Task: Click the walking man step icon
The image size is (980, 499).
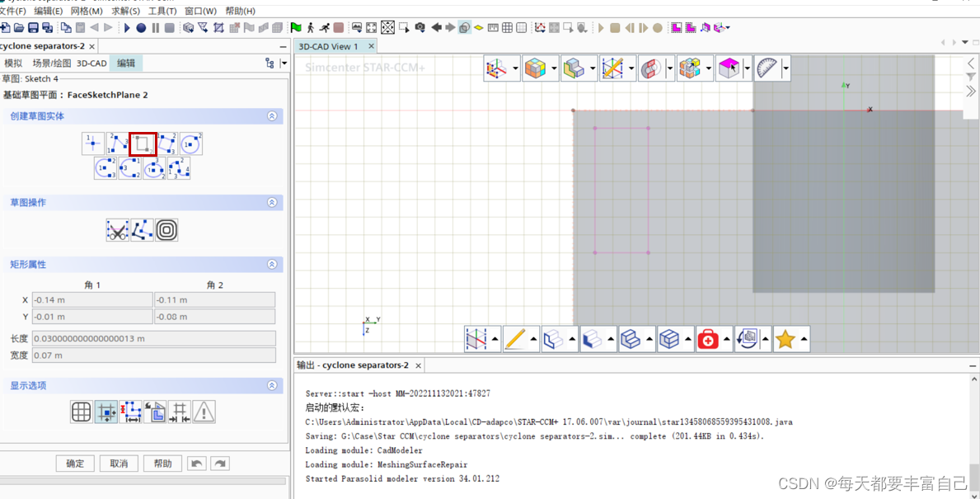Action: [x=311, y=27]
